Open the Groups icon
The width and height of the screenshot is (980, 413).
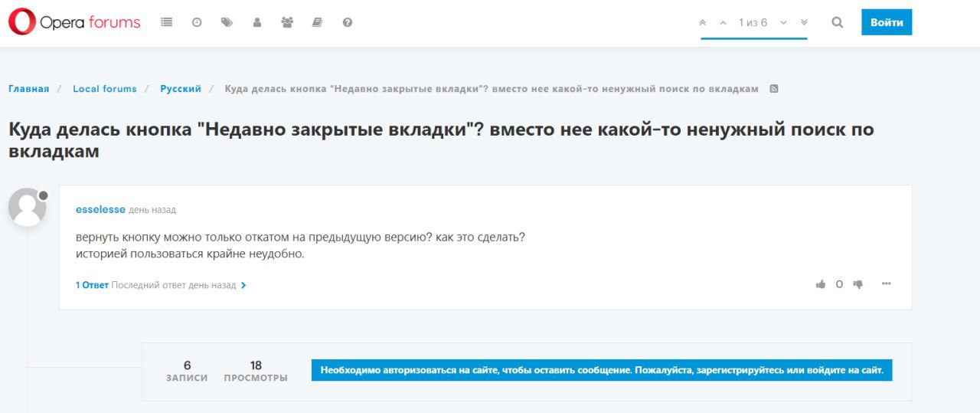287,23
